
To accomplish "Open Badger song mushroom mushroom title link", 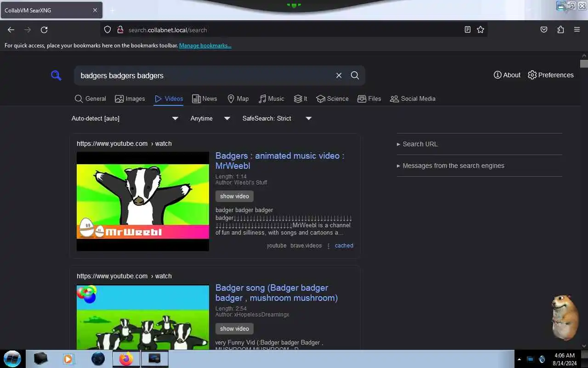I will (277, 293).
